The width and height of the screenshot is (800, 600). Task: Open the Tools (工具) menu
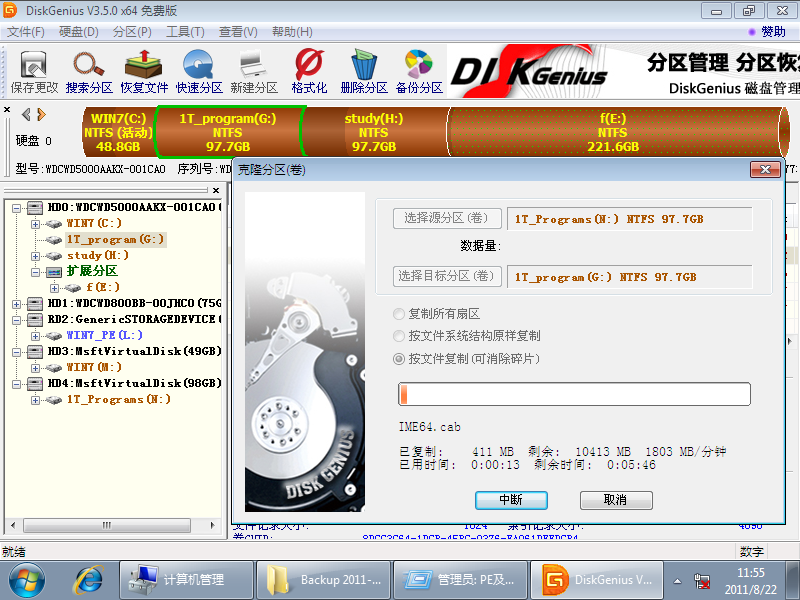(x=185, y=32)
